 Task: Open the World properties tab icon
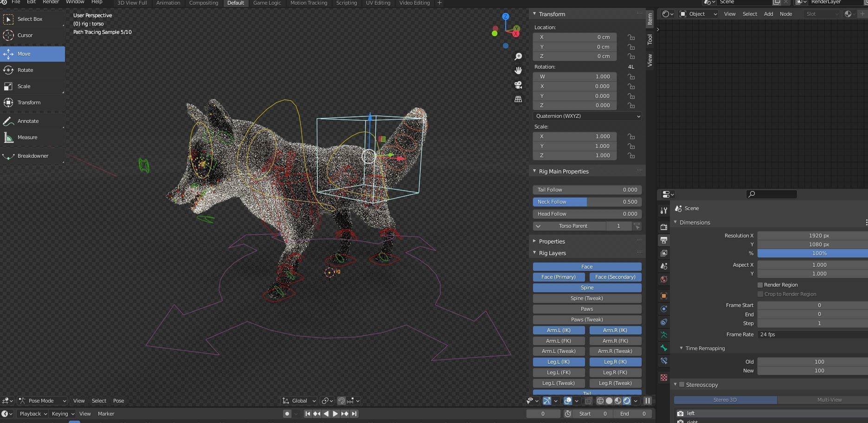[x=664, y=279]
